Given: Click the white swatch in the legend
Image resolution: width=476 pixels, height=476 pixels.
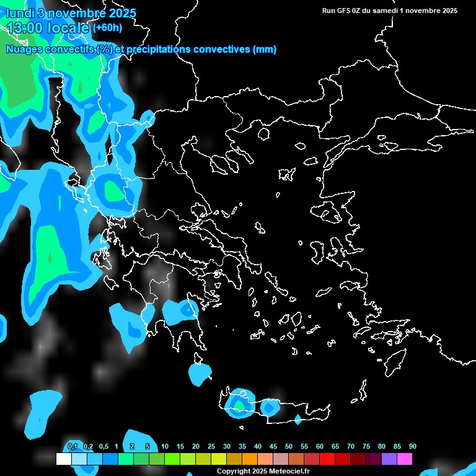Looking at the screenshot, I should click(x=63, y=459).
